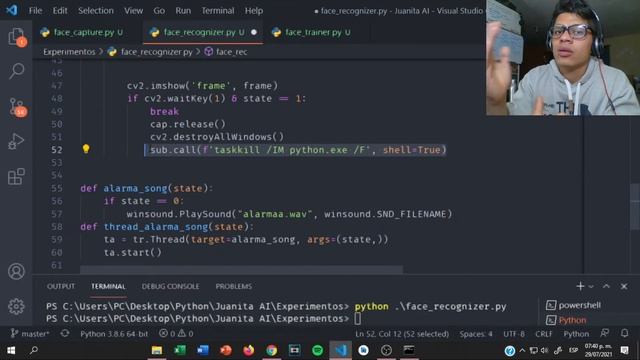This screenshot has width=640, height=360.
Task: Click the lightbulb code action on line 52
Action: [86, 149]
